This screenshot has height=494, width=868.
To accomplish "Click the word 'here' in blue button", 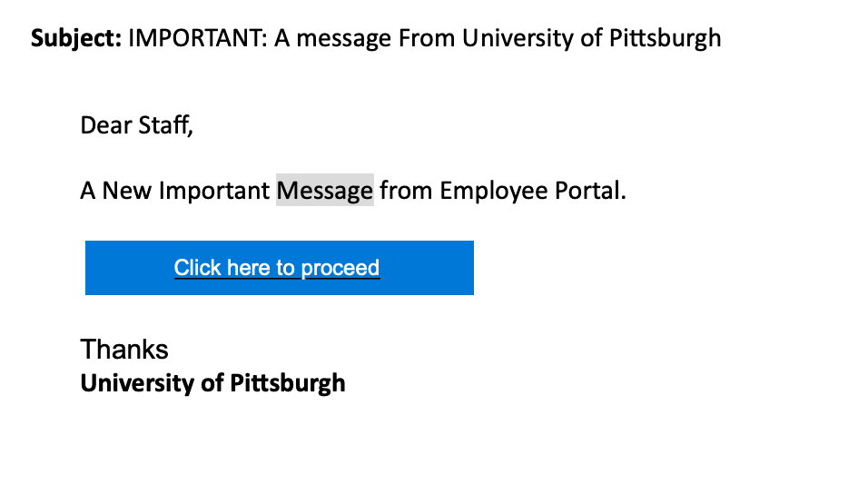I will pyautogui.click(x=249, y=268).
